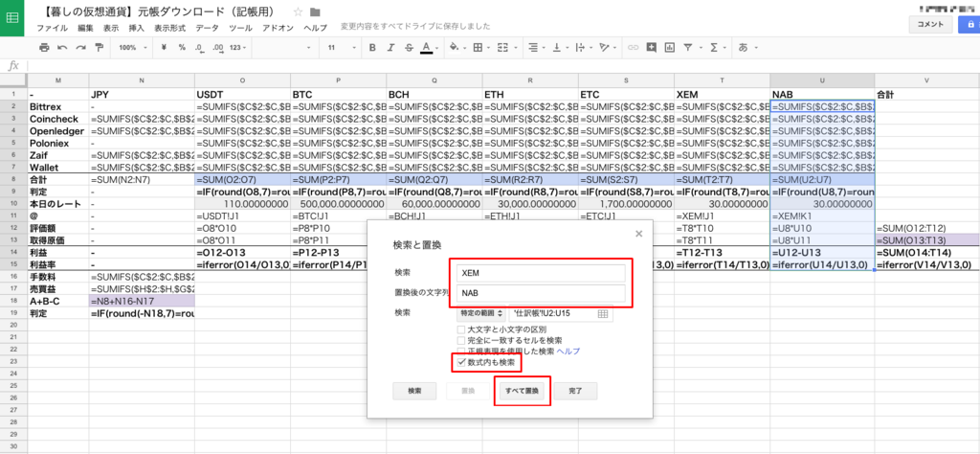Select column U header

pyautogui.click(x=822, y=80)
